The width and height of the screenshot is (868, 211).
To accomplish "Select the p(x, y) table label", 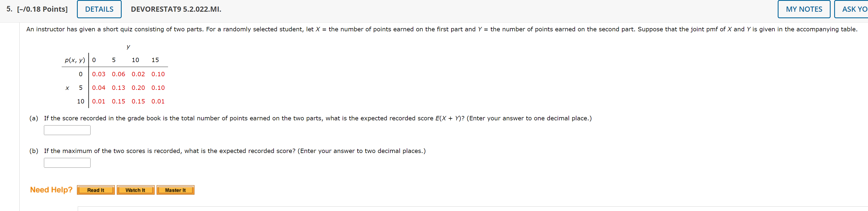I will [75, 60].
